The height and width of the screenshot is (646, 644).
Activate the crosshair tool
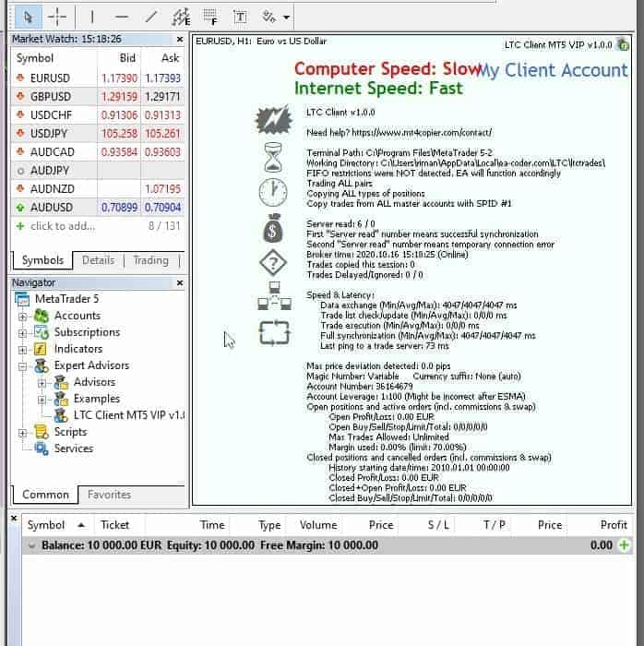pos(57,17)
